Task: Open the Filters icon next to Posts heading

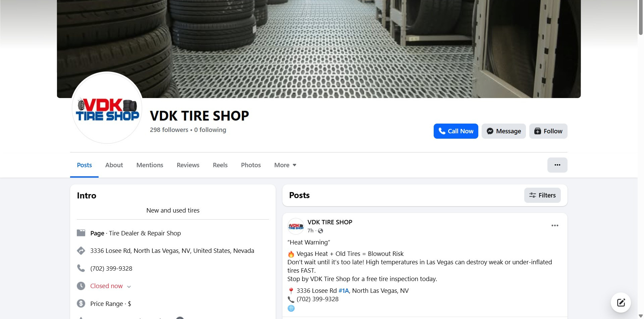Action: tap(533, 195)
